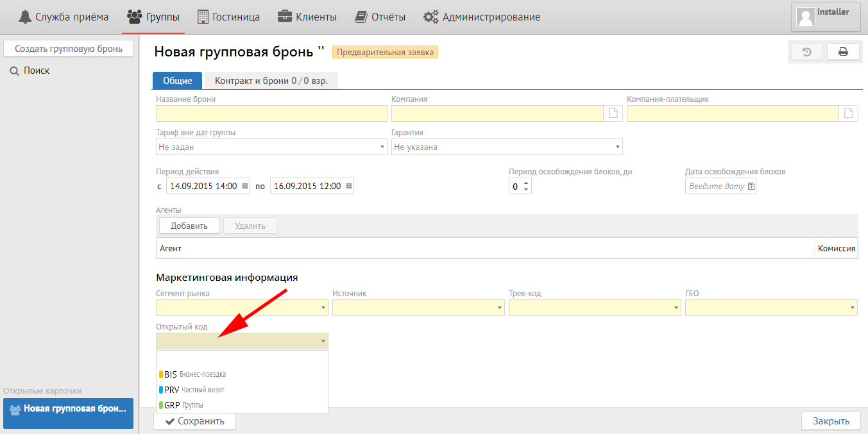Switch to Контракт и брони tab
Image resolution: width=868 pixels, height=434 pixels.
pyautogui.click(x=270, y=81)
